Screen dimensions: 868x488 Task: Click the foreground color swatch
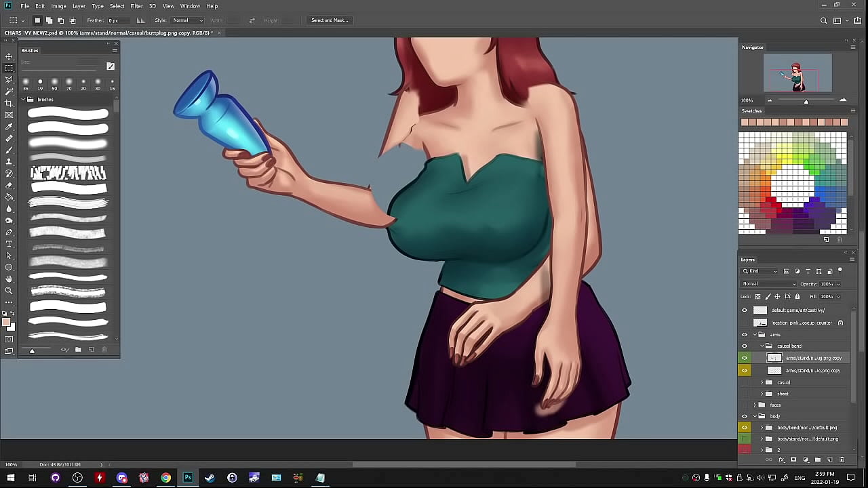point(6,323)
